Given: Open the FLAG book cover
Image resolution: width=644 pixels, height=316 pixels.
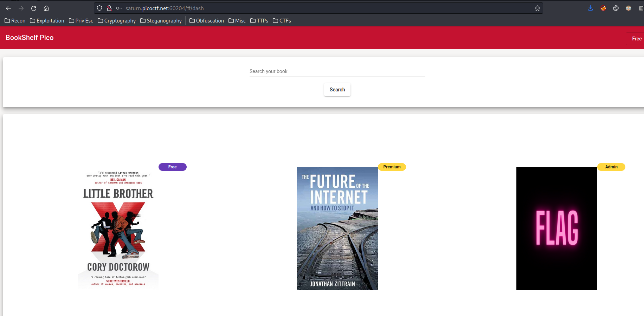Looking at the screenshot, I should click(x=557, y=228).
